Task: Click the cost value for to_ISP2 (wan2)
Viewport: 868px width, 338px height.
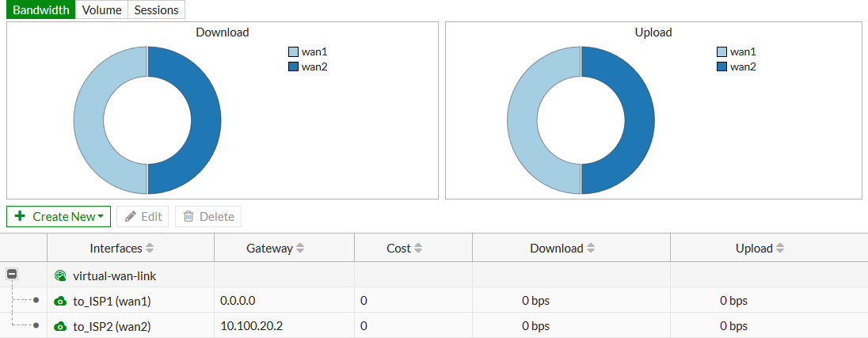Action: pyautogui.click(x=364, y=326)
